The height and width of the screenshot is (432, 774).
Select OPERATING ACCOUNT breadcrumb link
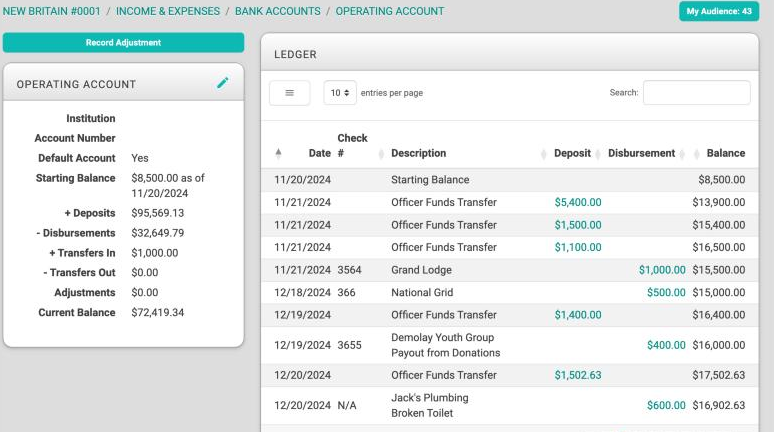(390, 11)
